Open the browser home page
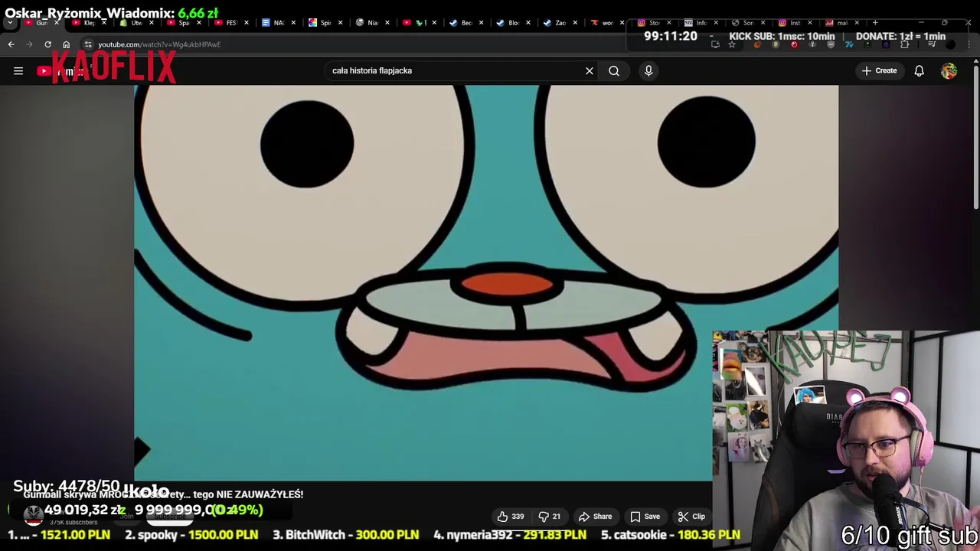Viewport: 980px width, 551px height. (x=67, y=44)
